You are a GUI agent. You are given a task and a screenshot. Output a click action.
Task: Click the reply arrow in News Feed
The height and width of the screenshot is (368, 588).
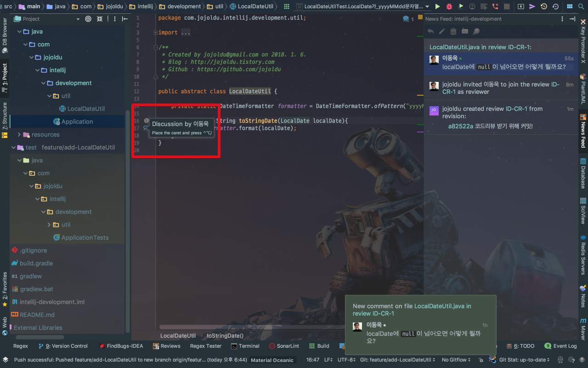click(x=430, y=31)
